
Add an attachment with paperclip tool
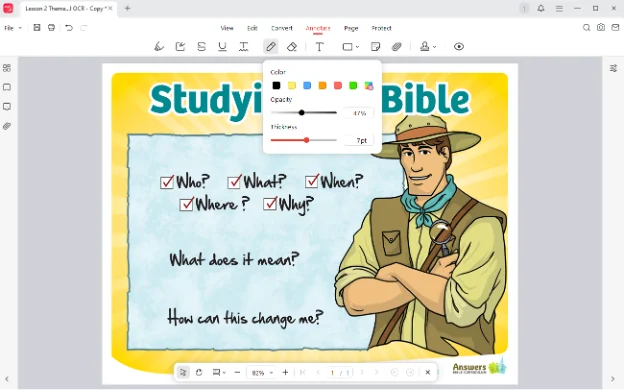[x=396, y=47]
